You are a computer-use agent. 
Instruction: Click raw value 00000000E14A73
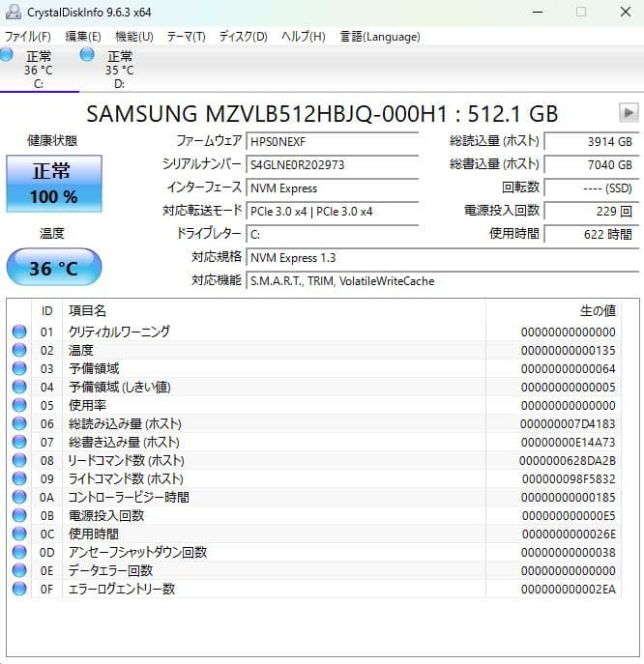pos(569,443)
